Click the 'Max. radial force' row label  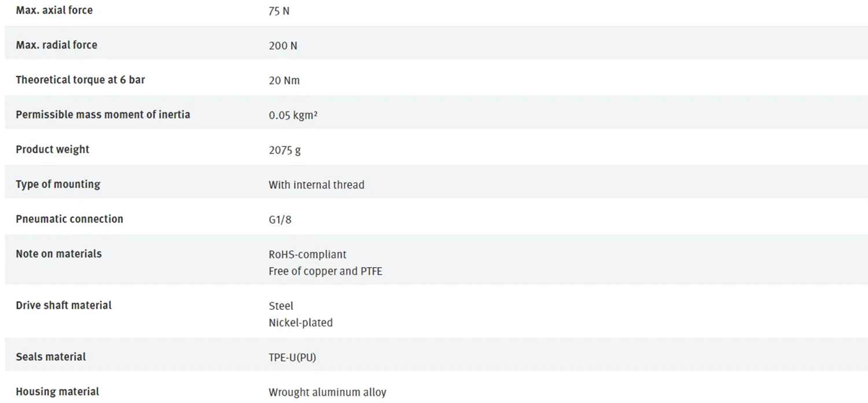coord(56,45)
